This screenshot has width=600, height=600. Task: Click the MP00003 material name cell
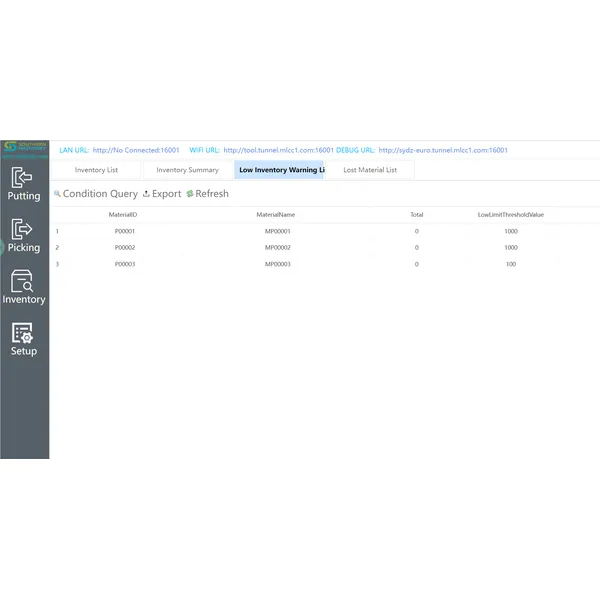pyautogui.click(x=278, y=264)
